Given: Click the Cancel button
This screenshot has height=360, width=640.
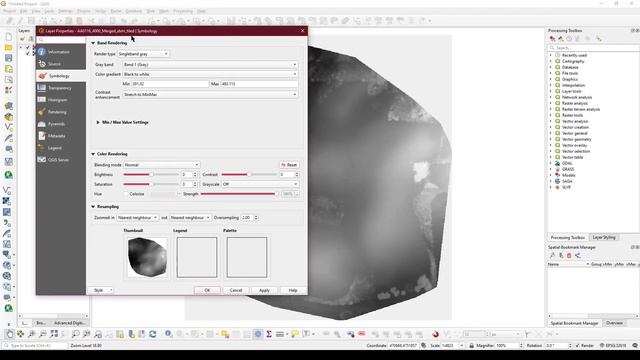Looking at the screenshot, I should (x=236, y=290).
